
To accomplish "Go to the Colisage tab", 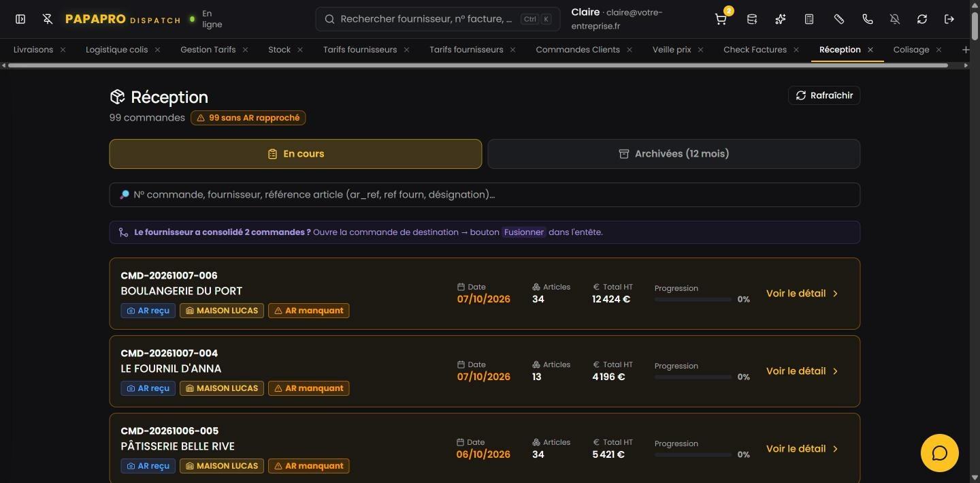I will click(x=911, y=50).
